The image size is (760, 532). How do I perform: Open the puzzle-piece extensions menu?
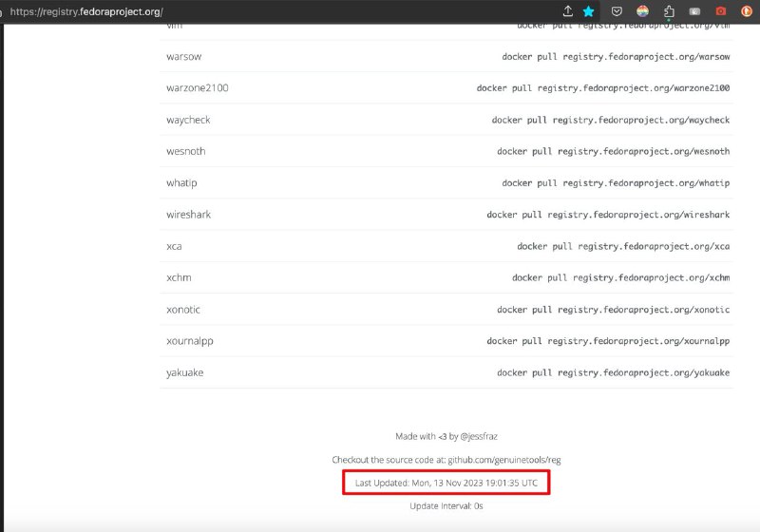point(669,11)
